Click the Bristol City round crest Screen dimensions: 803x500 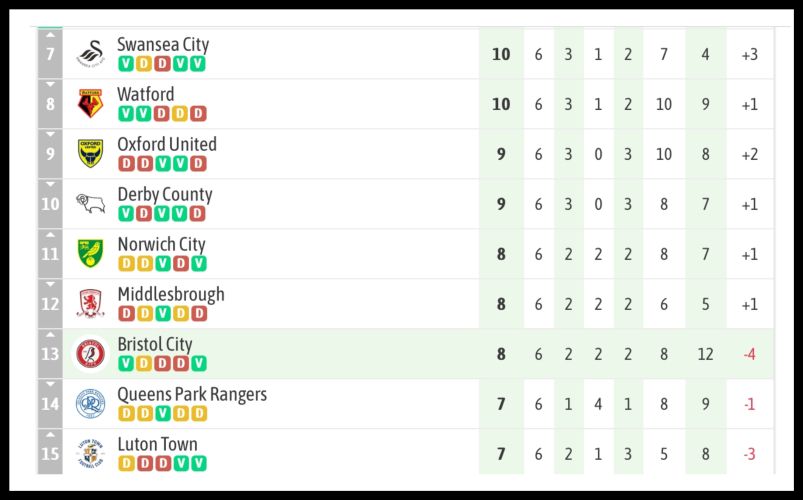91,354
